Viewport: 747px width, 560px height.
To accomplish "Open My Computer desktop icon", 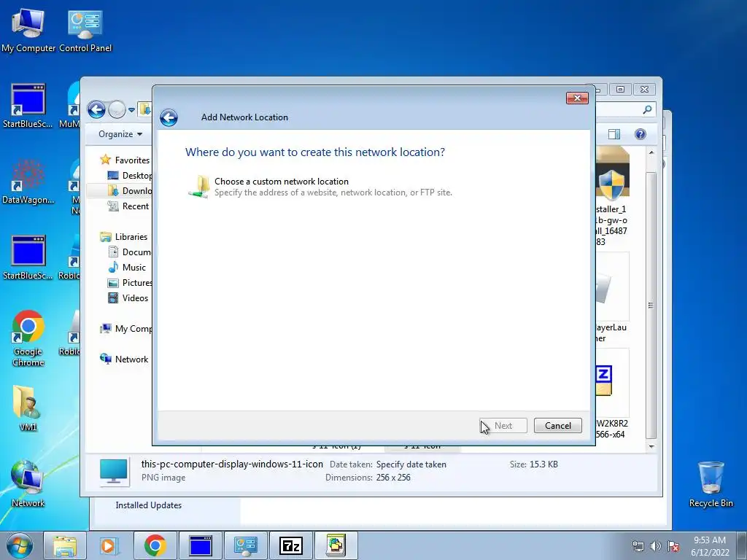I will point(28,31).
